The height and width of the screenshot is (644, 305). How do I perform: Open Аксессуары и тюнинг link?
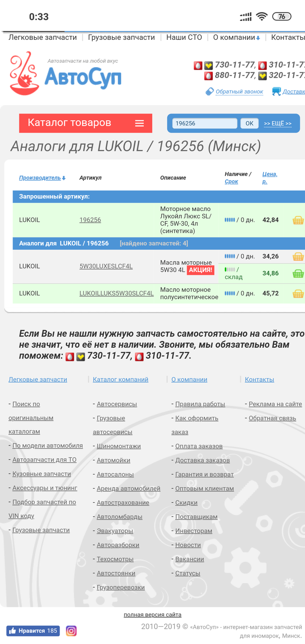[45, 488]
